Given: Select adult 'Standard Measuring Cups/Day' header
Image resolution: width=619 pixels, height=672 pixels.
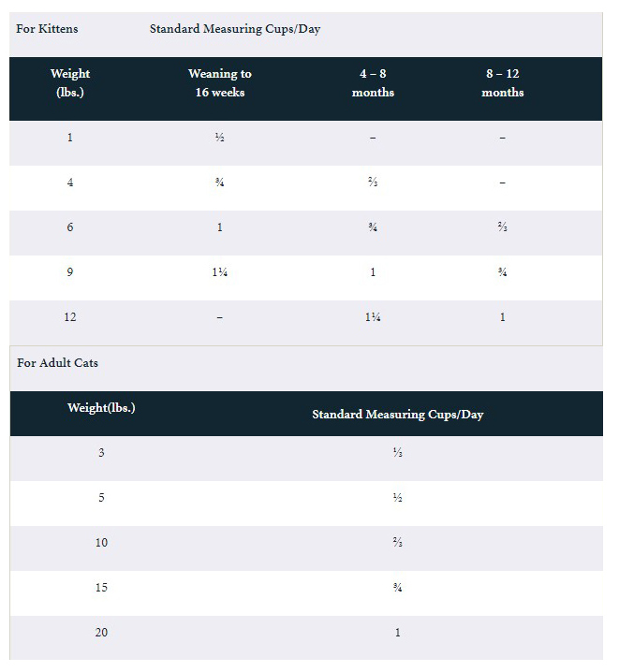Looking at the screenshot, I should click(x=398, y=415).
